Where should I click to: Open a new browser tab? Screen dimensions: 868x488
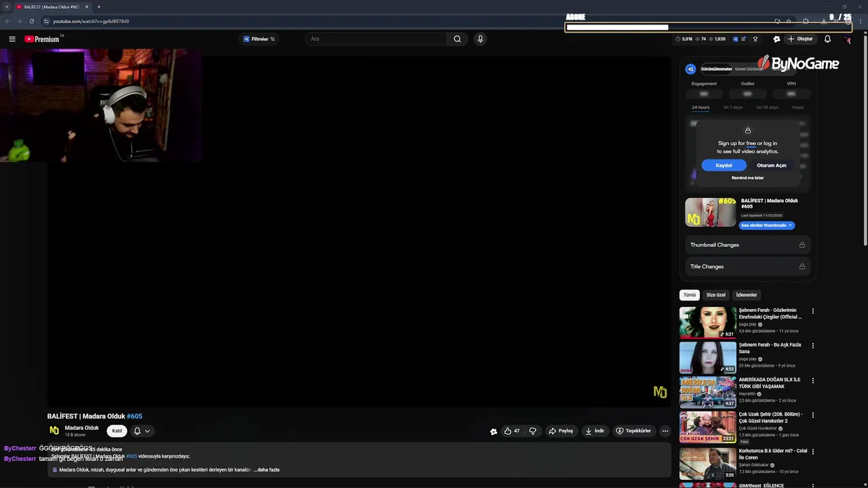pyautogui.click(x=98, y=7)
